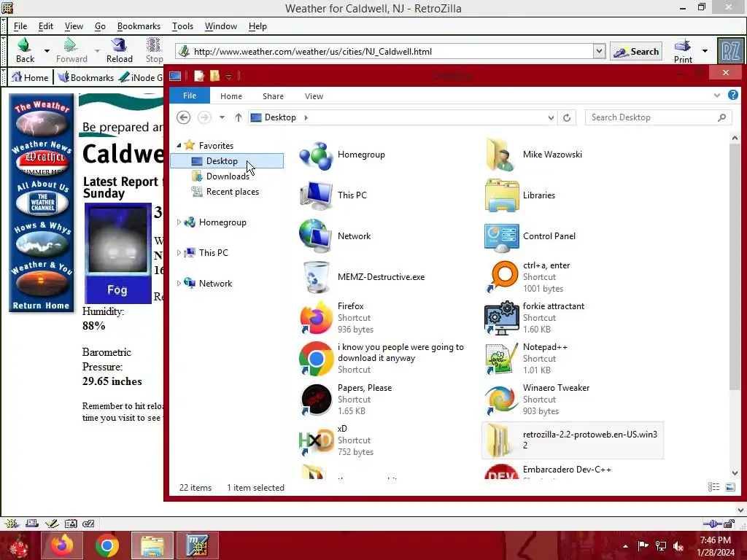Click the Reload button in RetroZilla
This screenshot has width=747, height=560.
point(119,50)
